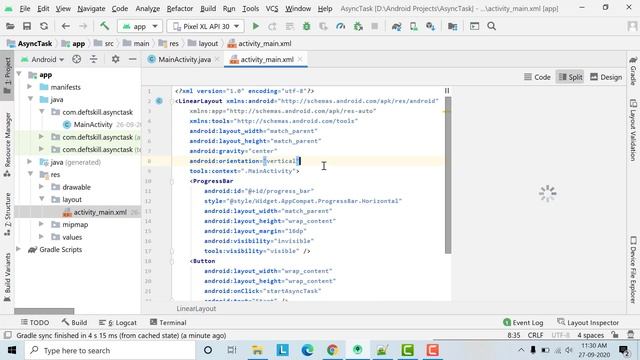
Task: Open Gradle side panel
Action: [633, 71]
